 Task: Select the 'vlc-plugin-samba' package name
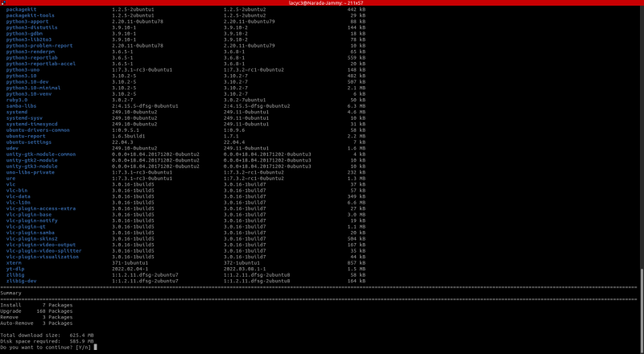[x=31, y=233]
